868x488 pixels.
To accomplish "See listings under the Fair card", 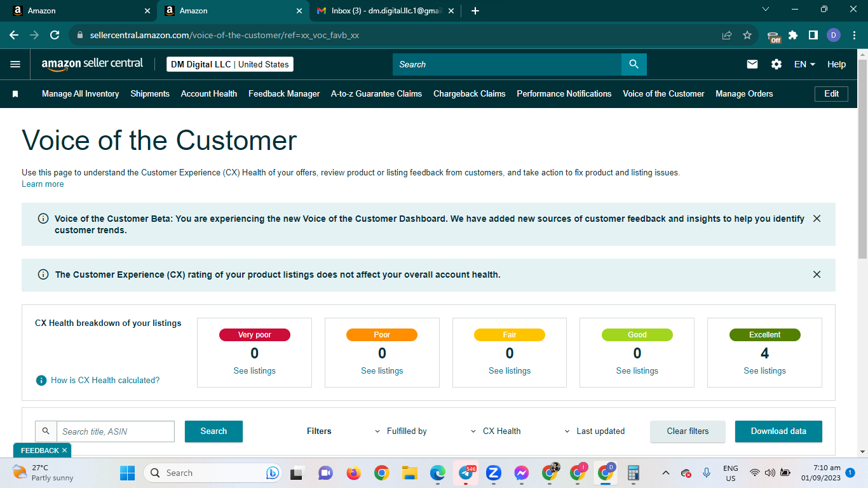I will click(510, 371).
